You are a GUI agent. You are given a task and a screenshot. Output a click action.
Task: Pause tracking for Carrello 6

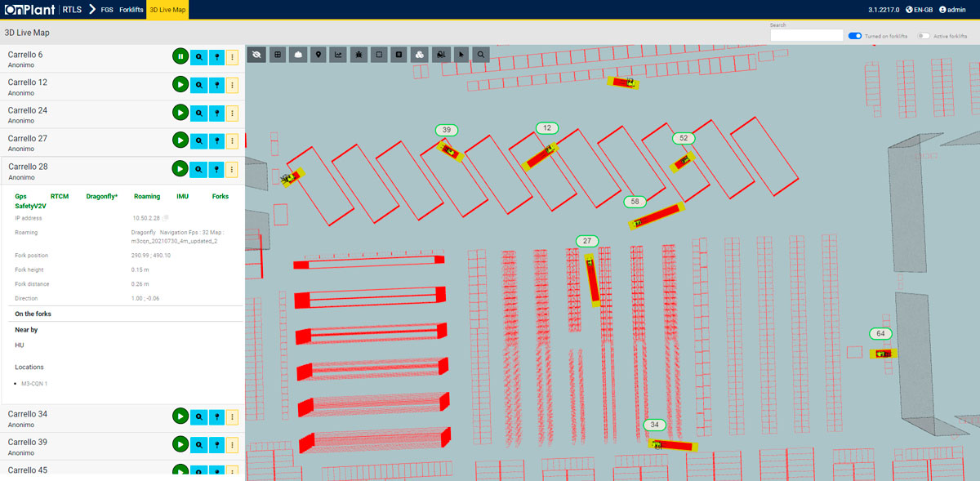[x=180, y=56]
